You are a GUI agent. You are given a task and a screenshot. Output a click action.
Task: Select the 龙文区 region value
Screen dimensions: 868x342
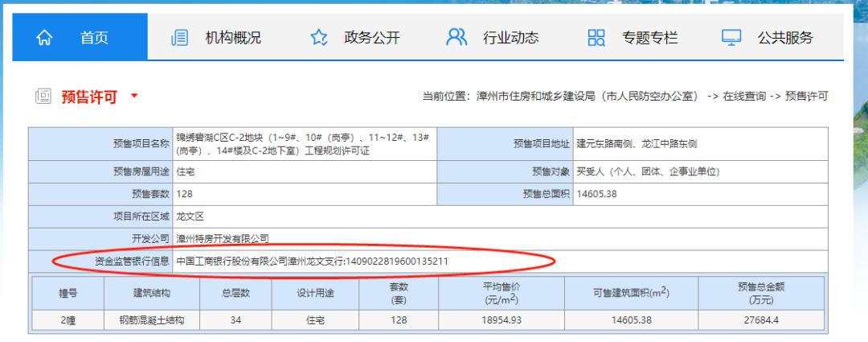pos(190,216)
